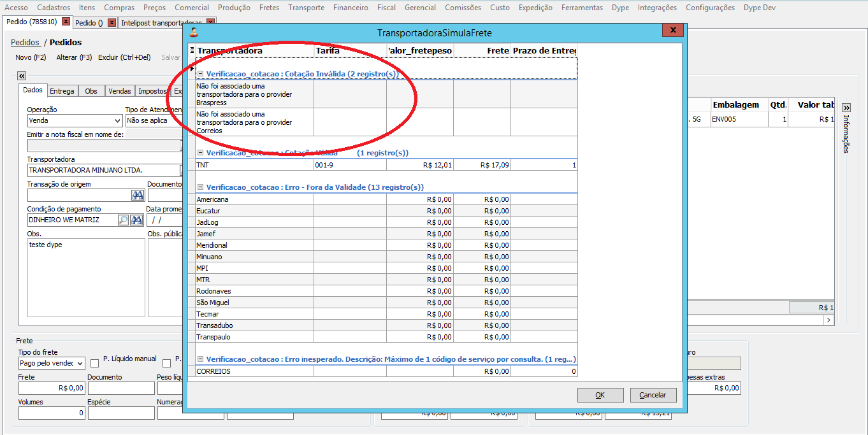Collapse the Erro inesperado group
868x435 pixels.
(x=200, y=359)
